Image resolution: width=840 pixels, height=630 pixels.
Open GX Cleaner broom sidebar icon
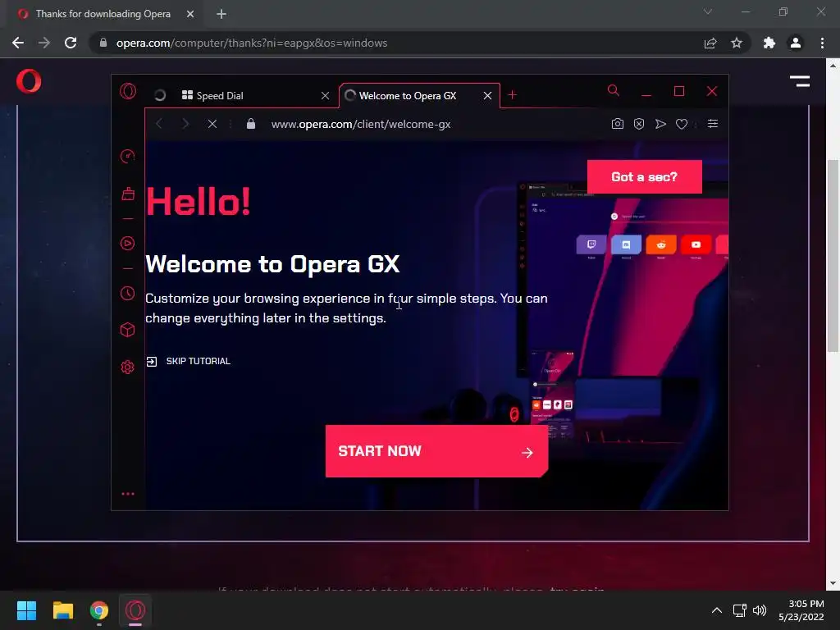click(127, 194)
